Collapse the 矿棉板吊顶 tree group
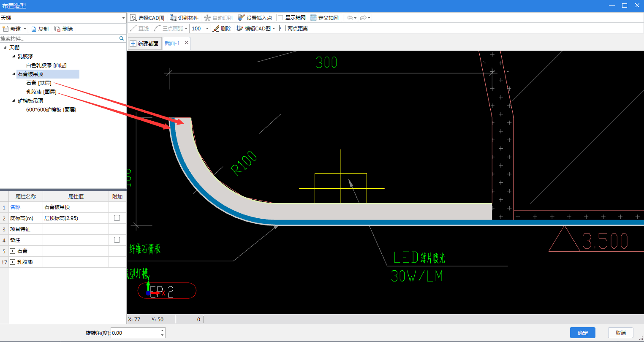 click(x=14, y=100)
